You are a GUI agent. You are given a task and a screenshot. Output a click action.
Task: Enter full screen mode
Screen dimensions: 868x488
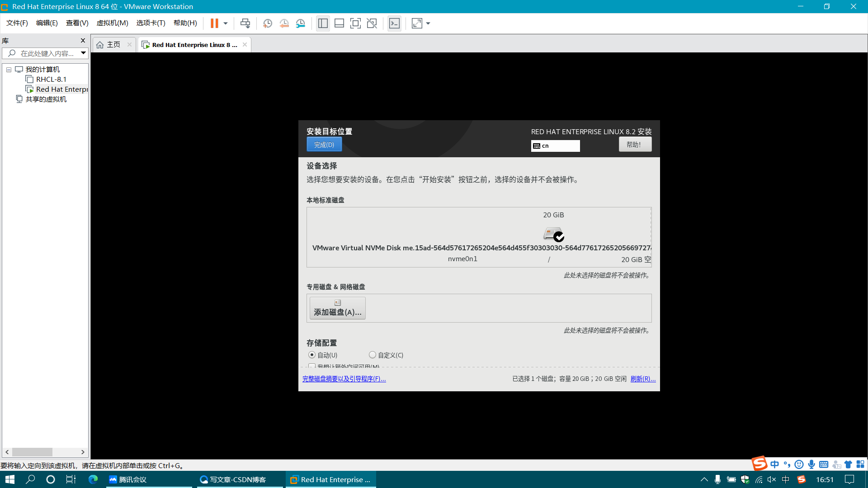tap(355, 23)
